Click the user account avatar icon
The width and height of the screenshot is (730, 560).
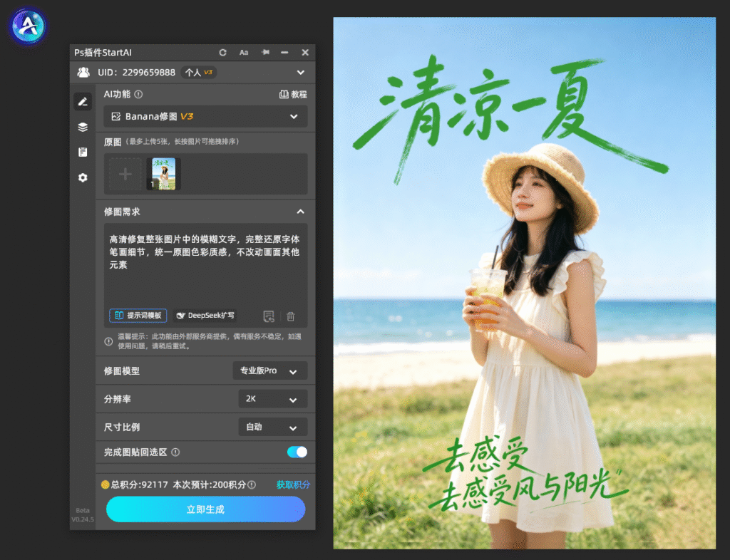click(83, 73)
